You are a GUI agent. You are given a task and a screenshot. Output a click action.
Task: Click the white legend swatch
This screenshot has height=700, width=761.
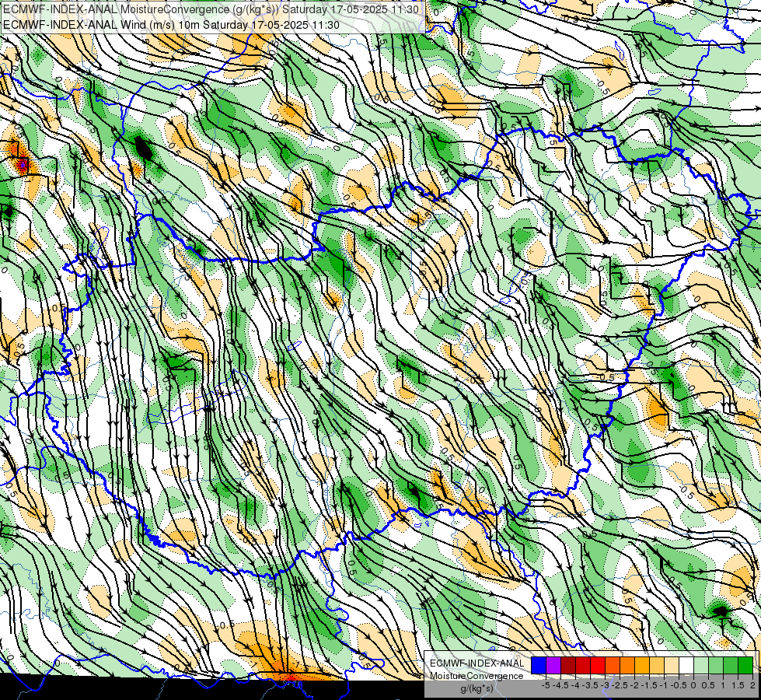coord(686,666)
